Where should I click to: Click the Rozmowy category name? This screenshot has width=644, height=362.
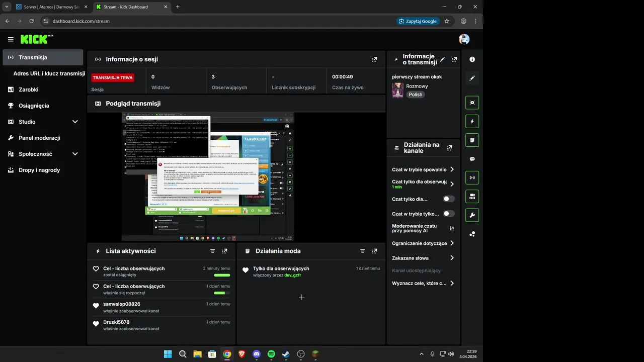(x=417, y=86)
